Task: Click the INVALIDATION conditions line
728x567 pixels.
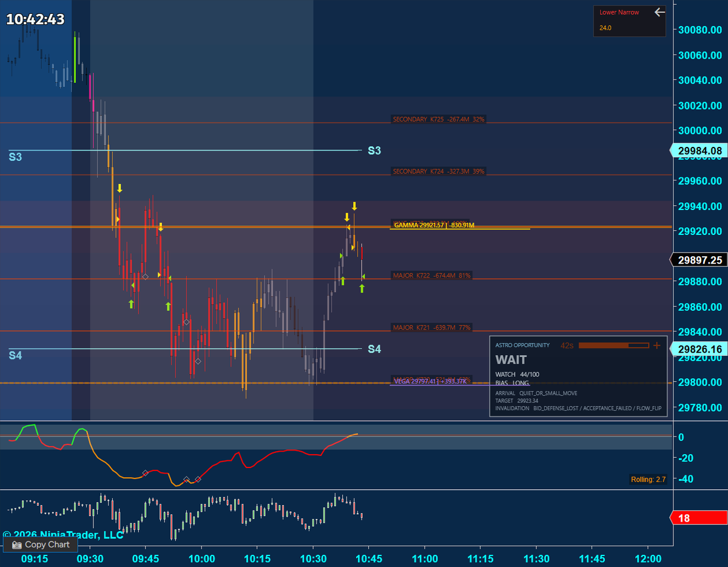Action: (579, 409)
